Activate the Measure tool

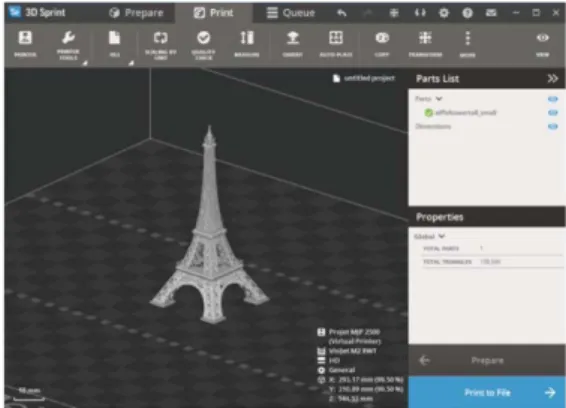[247, 44]
